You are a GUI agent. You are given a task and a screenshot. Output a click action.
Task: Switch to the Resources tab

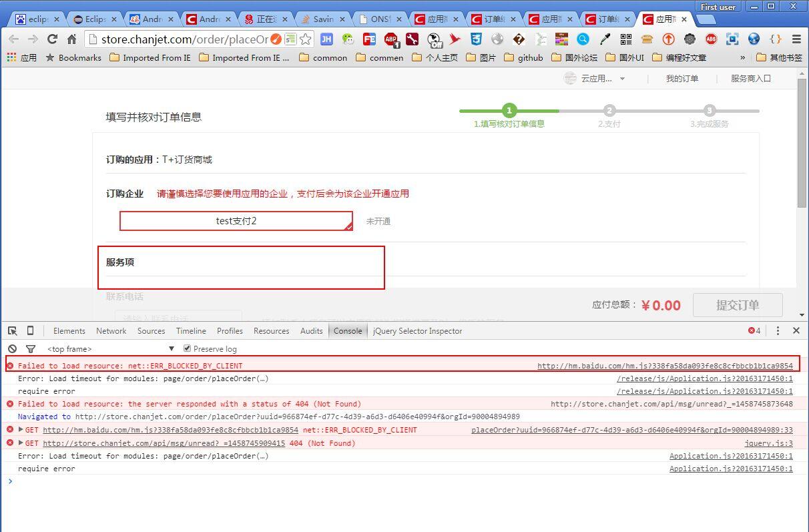(271, 330)
